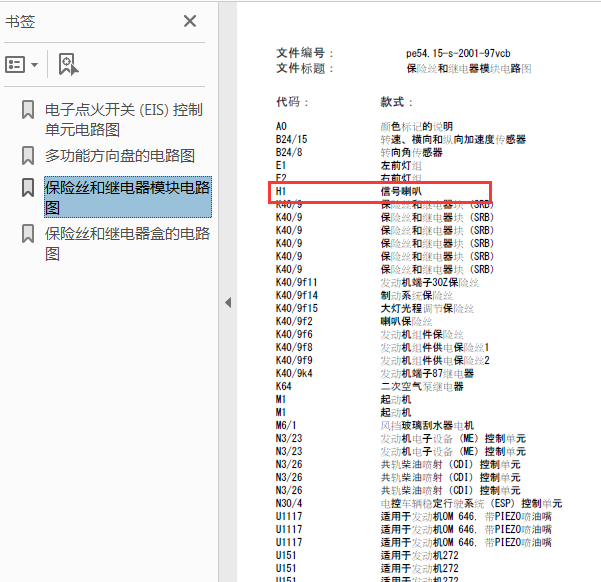The width and height of the screenshot is (601, 582).
Task: Click 颜色标记的说明 description
Action: pyautogui.click(x=416, y=127)
